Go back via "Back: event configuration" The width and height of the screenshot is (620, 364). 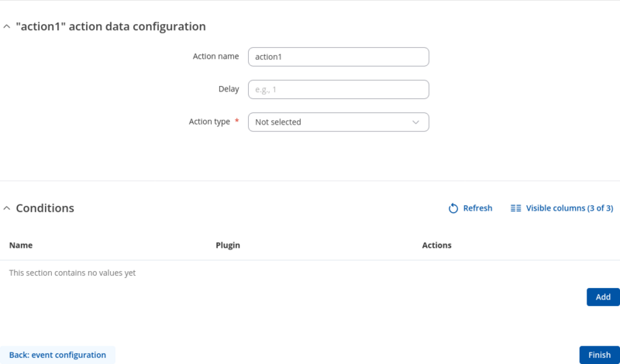point(57,355)
